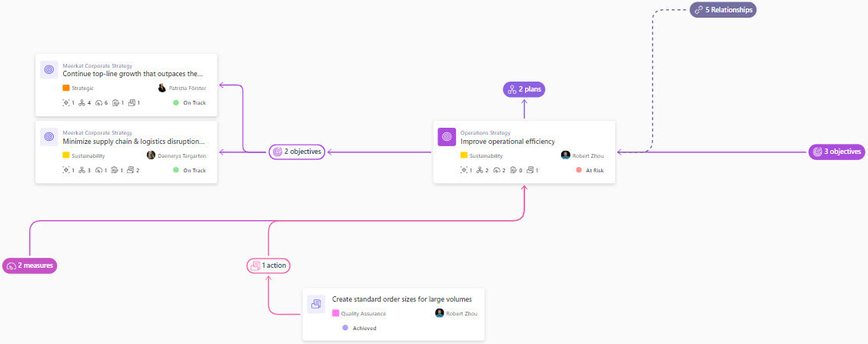The image size is (868, 344).
Task: Click the At Risk status indicator
Action: [590, 170]
